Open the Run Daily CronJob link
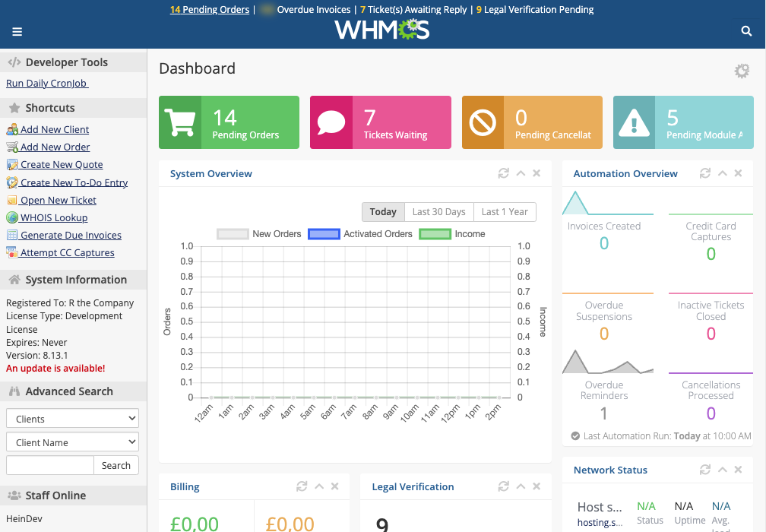766x532 pixels. [x=47, y=83]
